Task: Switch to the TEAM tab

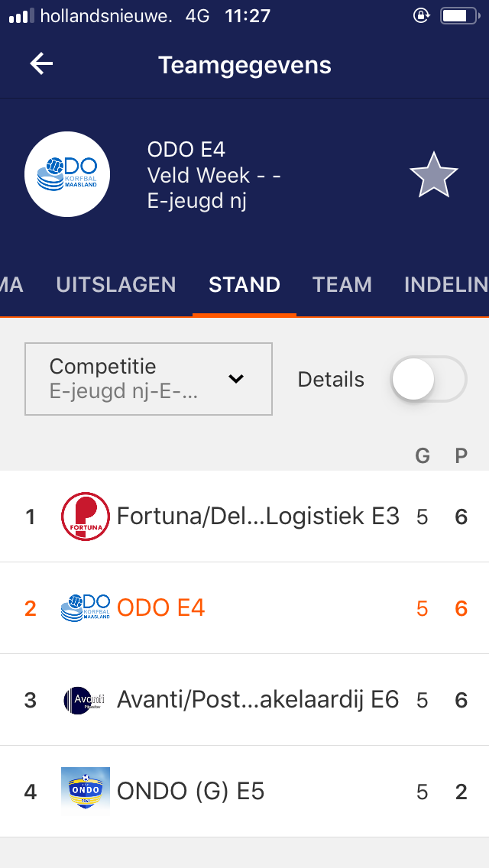Action: [342, 285]
